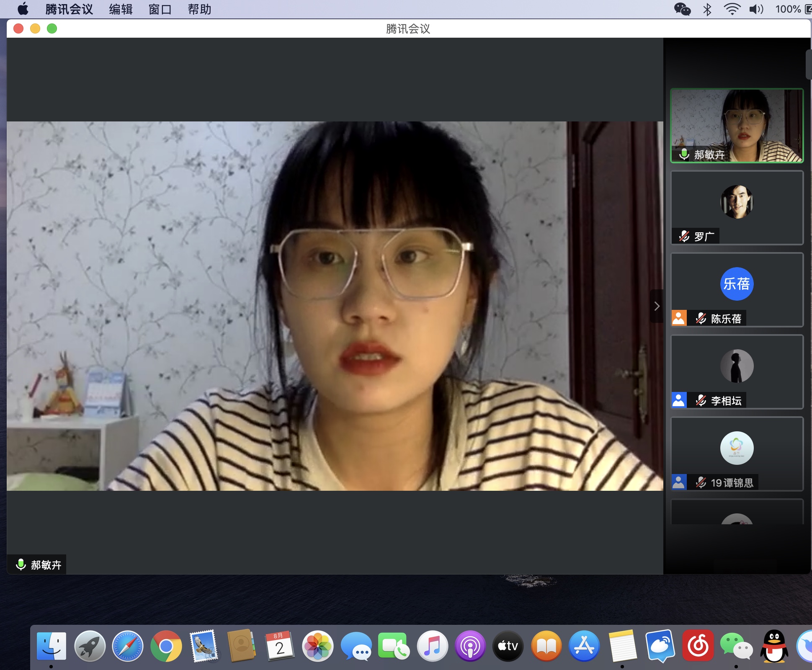Open FaceTime from the Dock
The height and width of the screenshot is (670, 812).
[394, 646]
